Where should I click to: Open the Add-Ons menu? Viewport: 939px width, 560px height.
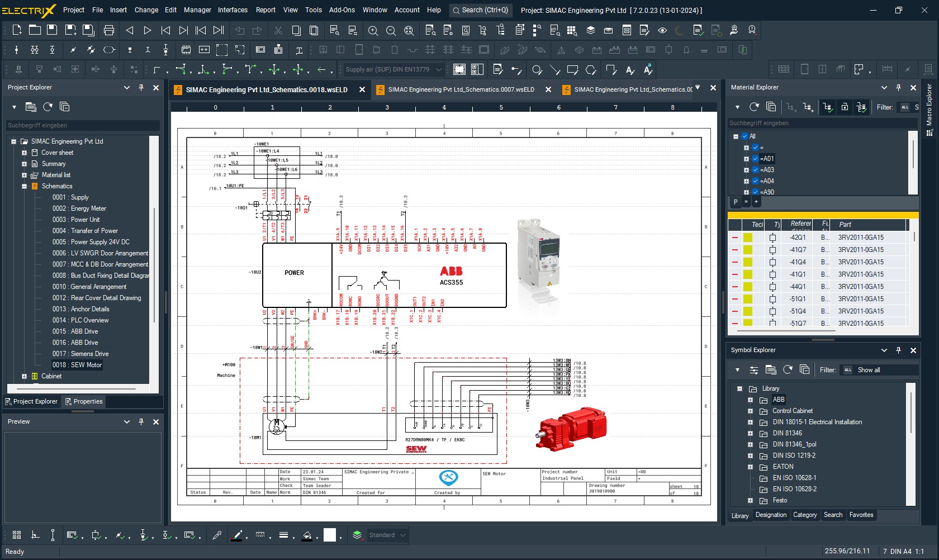342,10
